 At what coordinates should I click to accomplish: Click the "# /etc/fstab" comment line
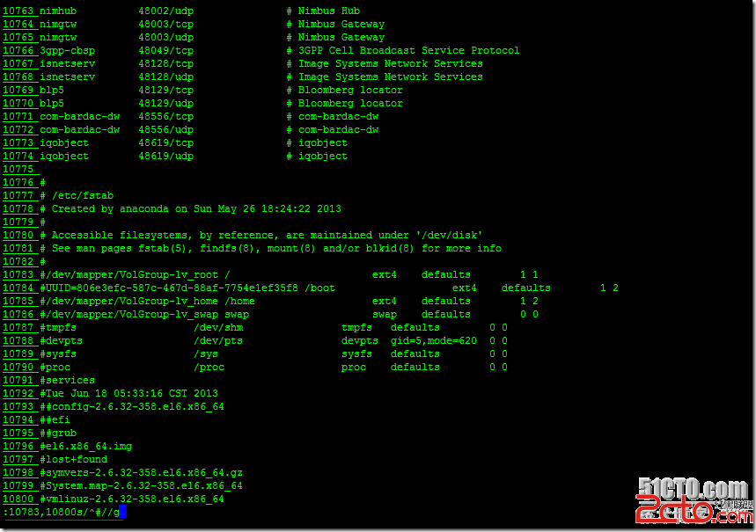[77, 195]
